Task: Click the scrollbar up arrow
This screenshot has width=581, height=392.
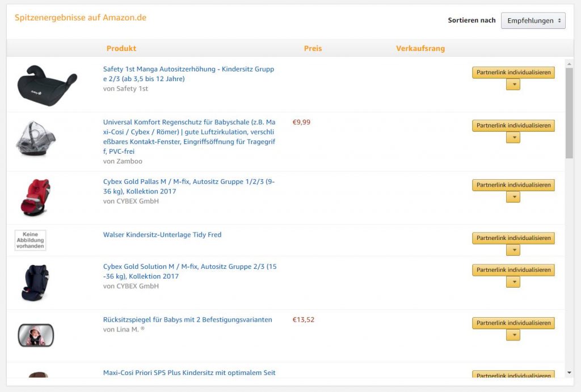Action: [x=569, y=64]
